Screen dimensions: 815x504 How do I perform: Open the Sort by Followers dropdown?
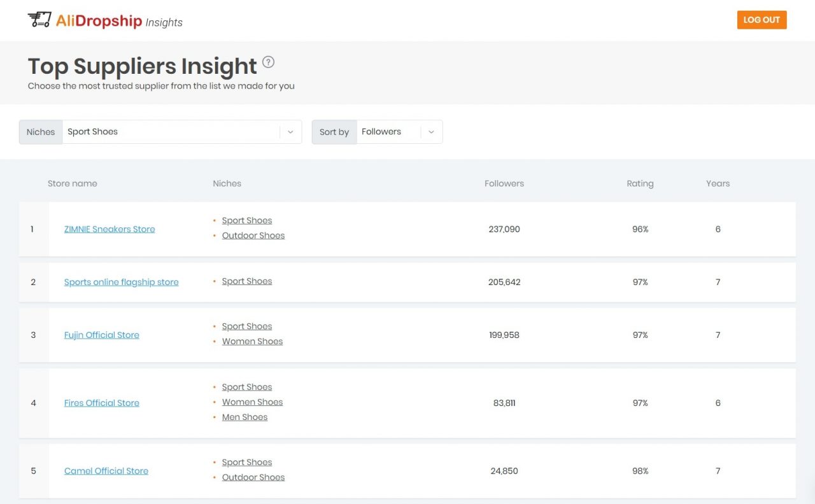pyautogui.click(x=431, y=132)
